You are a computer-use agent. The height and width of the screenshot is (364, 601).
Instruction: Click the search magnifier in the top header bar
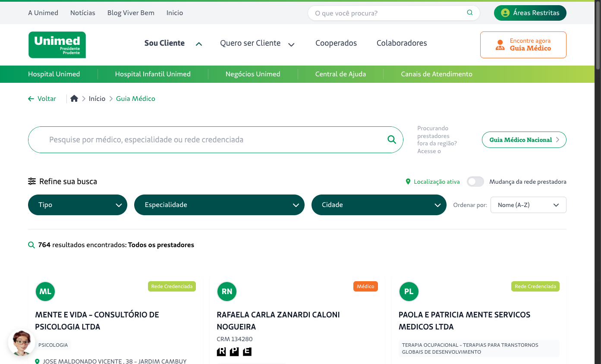[x=469, y=13]
